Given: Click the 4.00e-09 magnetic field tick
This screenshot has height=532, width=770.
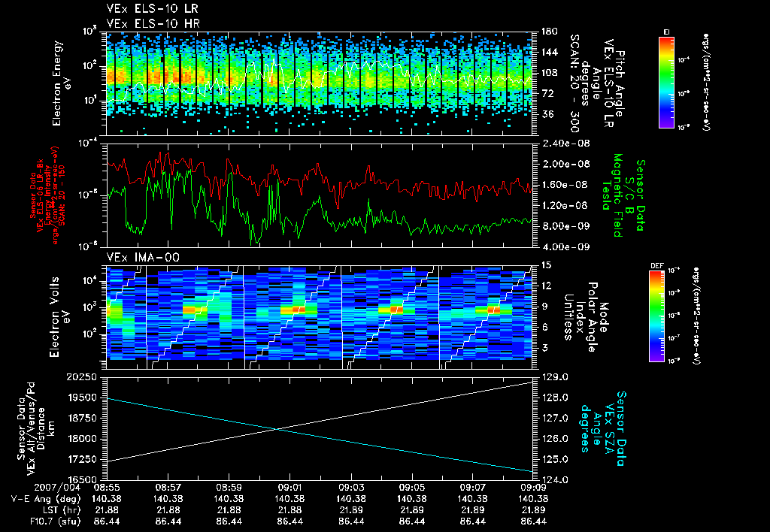Looking at the screenshot, I should coord(565,246).
